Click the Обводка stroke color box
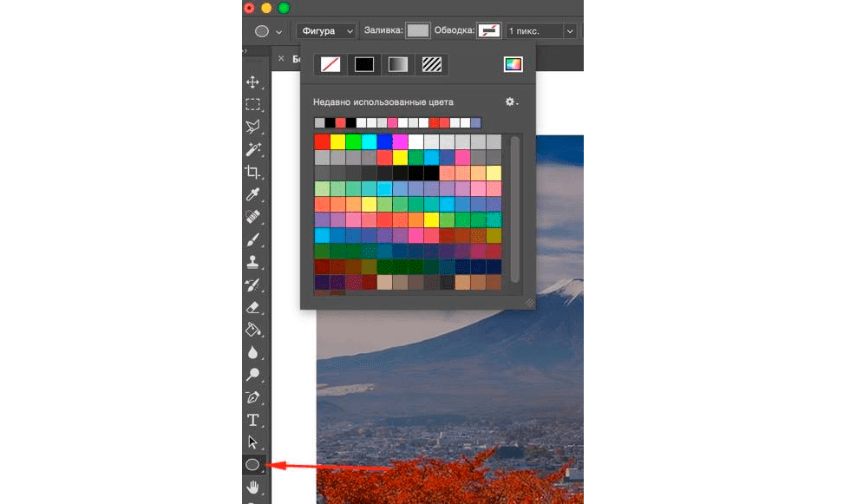 tap(489, 31)
